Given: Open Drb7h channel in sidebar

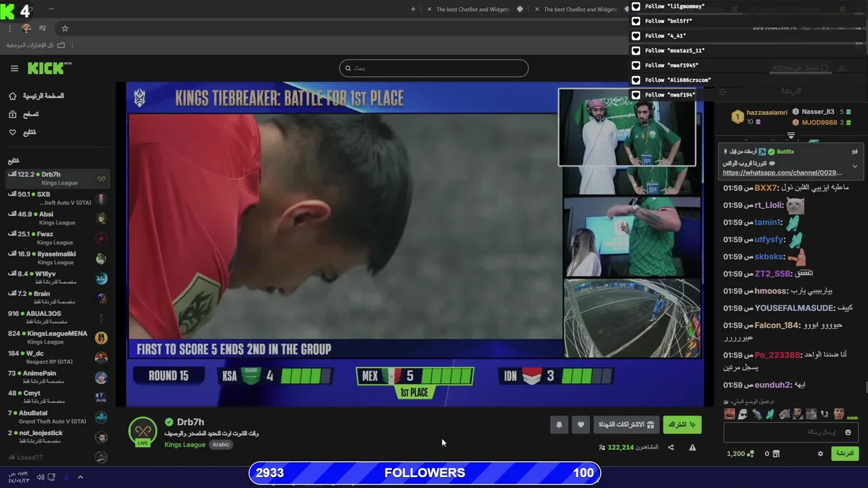Looking at the screenshot, I should tap(58, 178).
